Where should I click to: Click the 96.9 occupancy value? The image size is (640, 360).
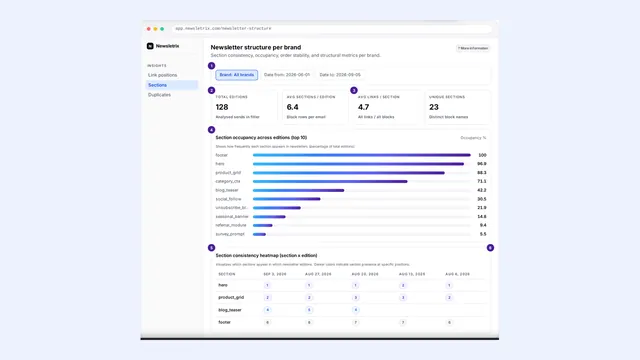tap(482, 164)
